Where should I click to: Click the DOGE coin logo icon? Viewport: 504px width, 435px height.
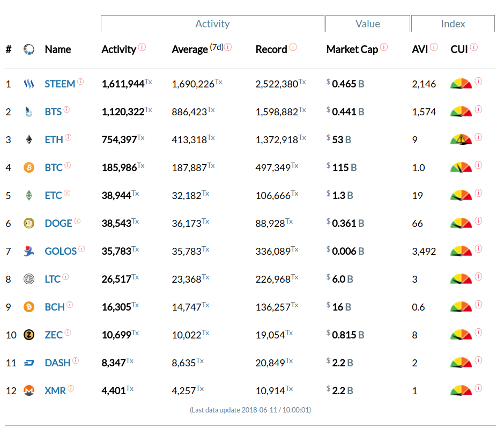pos(29,223)
